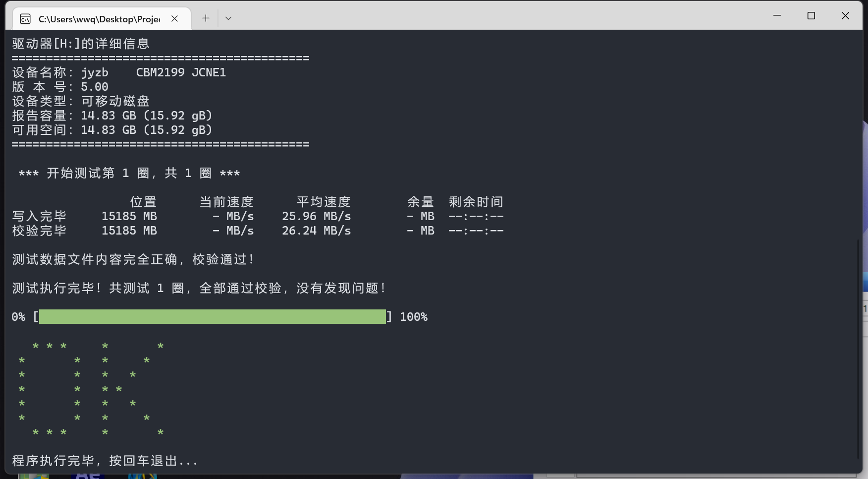This screenshot has width=868, height=479.
Task: Maximize the terminal window
Action: click(x=811, y=16)
